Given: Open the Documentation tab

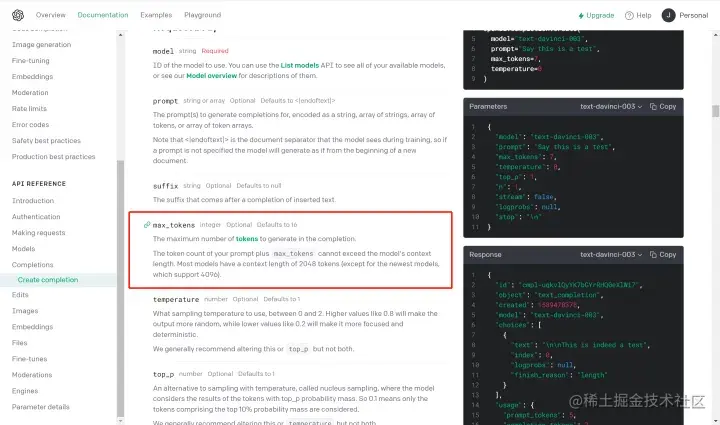Looking at the screenshot, I should (x=103, y=15).
